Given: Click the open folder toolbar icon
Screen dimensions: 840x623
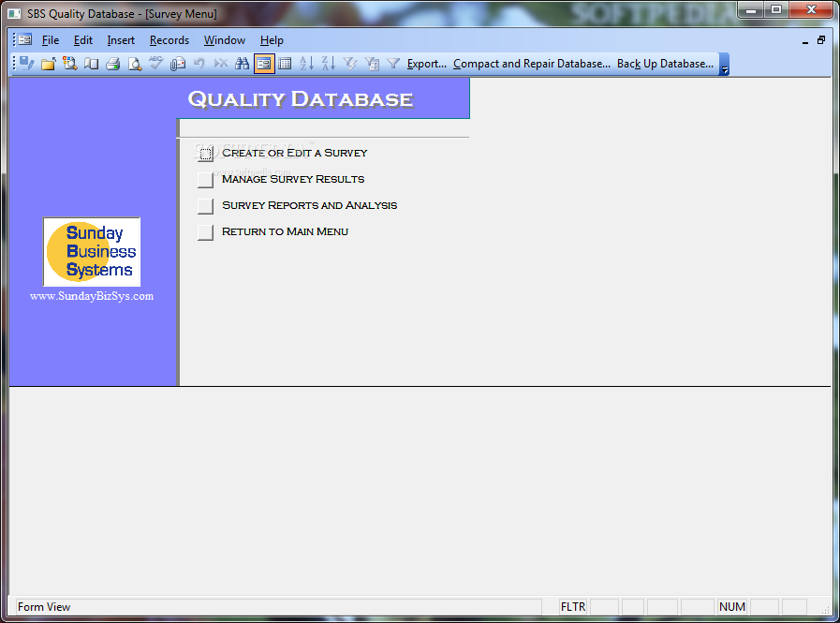Looking at the screenshot, I should click(48, 64).
